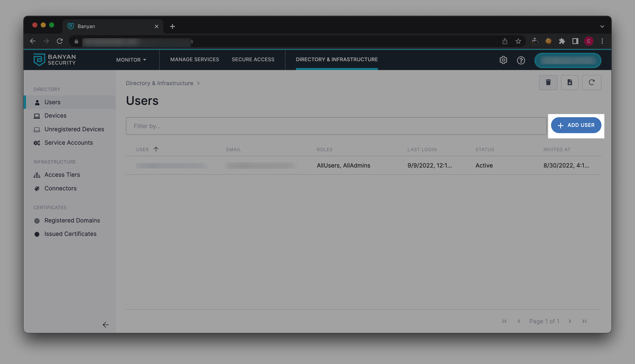Image resolution: width=635 pixels, height=364 pixels.
Task: Click the refresh users list icon
Action: (591, 82)
